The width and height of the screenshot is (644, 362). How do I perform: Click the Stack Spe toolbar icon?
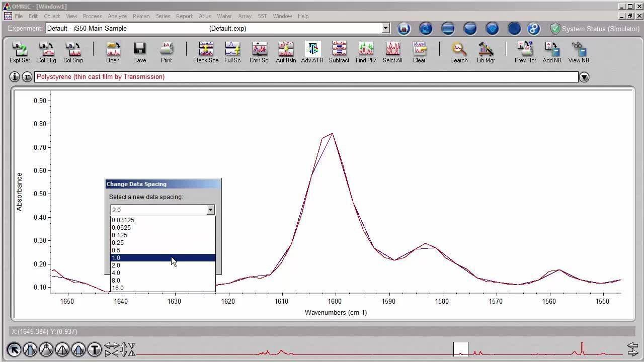pyautogui.click(x=206, y=52)
